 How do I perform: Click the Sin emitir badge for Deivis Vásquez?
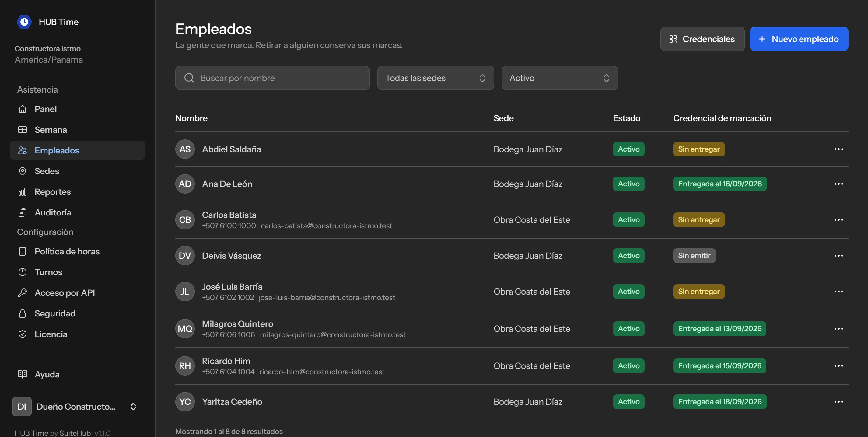pyautogui.click(x=694, y=255)
